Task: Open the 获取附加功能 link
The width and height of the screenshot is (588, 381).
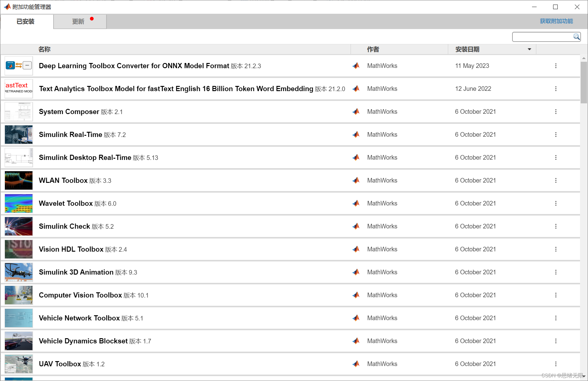Action: pyautogui.click(x=556, y=21)
